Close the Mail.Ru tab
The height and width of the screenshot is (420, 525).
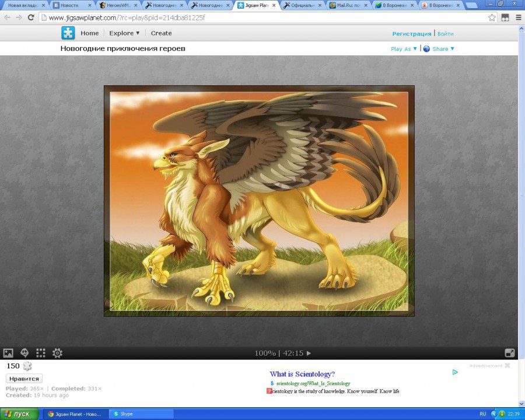pyautogui.click(x=366, y=5)
